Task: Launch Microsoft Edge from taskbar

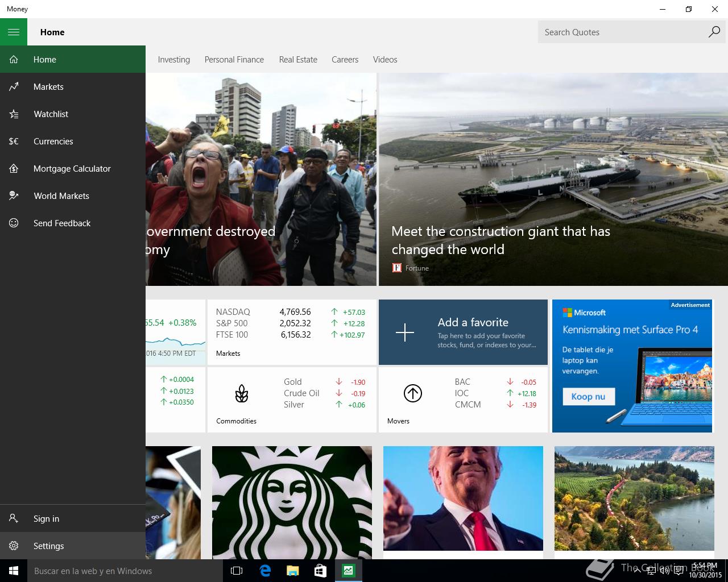Action: 264,571
